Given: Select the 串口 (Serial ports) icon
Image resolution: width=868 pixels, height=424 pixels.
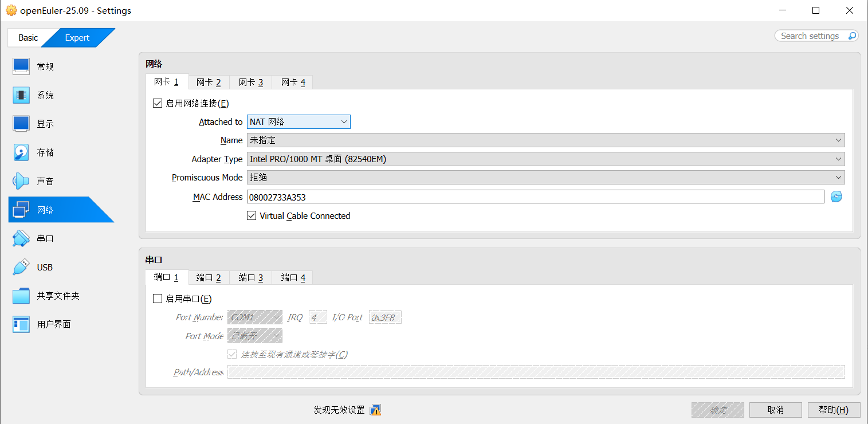Looking at the screenshot, I should coord(21,238).
